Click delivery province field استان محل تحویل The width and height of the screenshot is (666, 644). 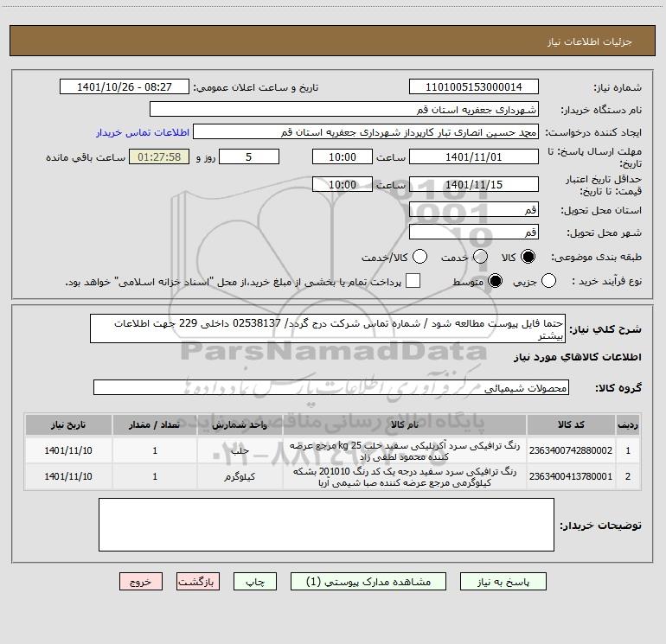pos(474,209)
